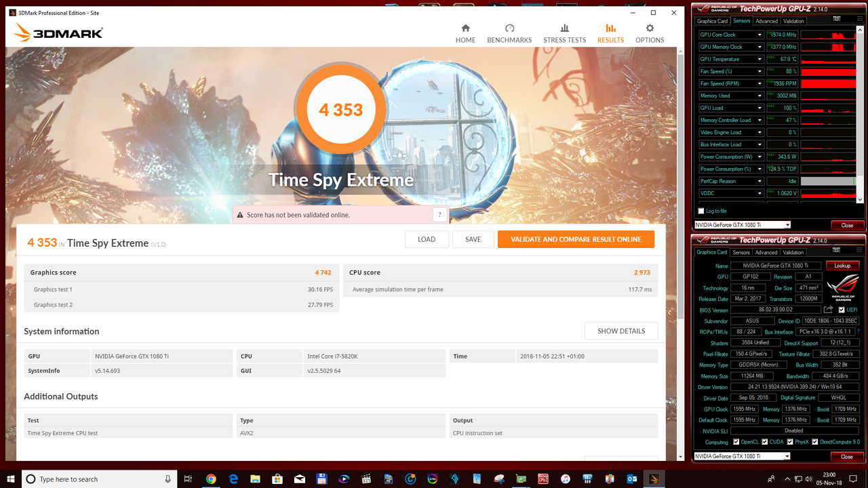Click the GPU Core Clock sensor graph
Screen dimensions: 868x488
828,35
